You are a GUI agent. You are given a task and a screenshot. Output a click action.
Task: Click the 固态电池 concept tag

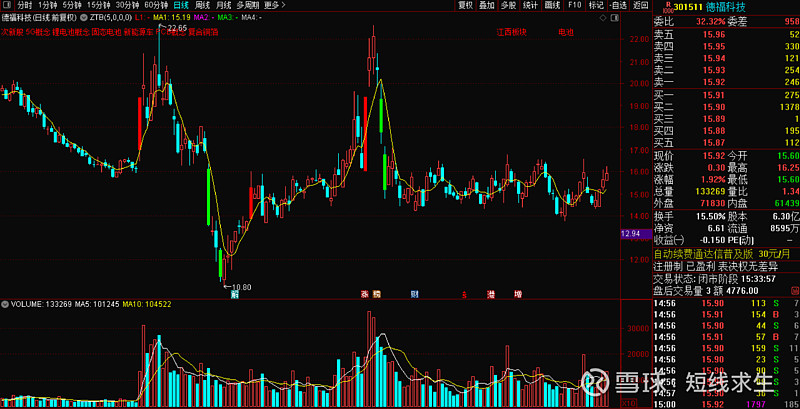click(x=107, y=32)
